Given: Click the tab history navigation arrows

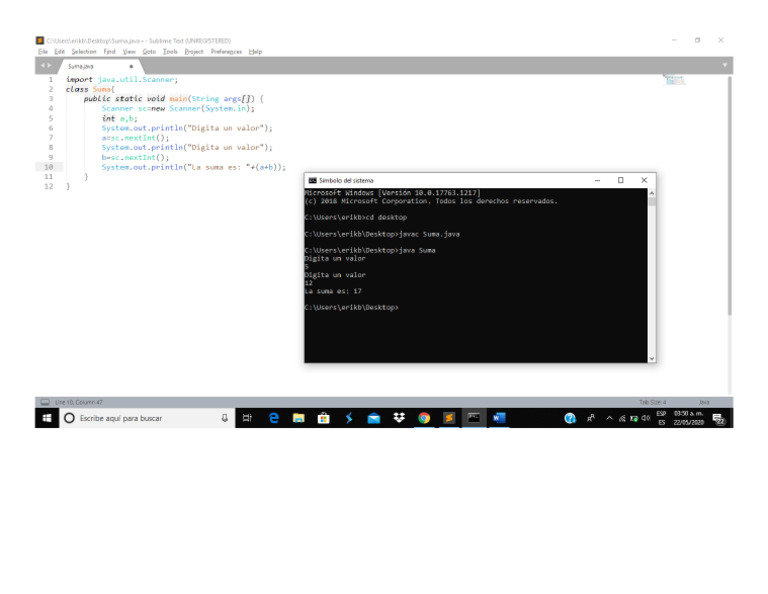Looking at the screenshot, I should [x=46, y=66].
